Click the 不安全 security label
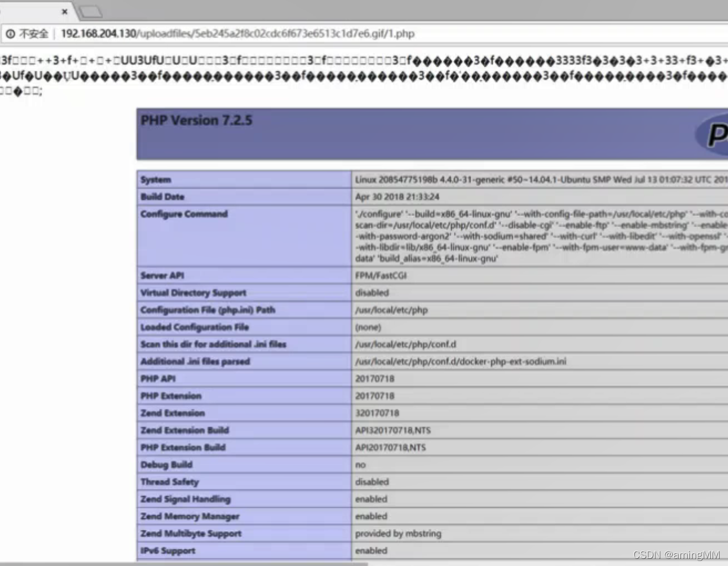This screenshot has width=728, height=566. [x=34, y=34]
